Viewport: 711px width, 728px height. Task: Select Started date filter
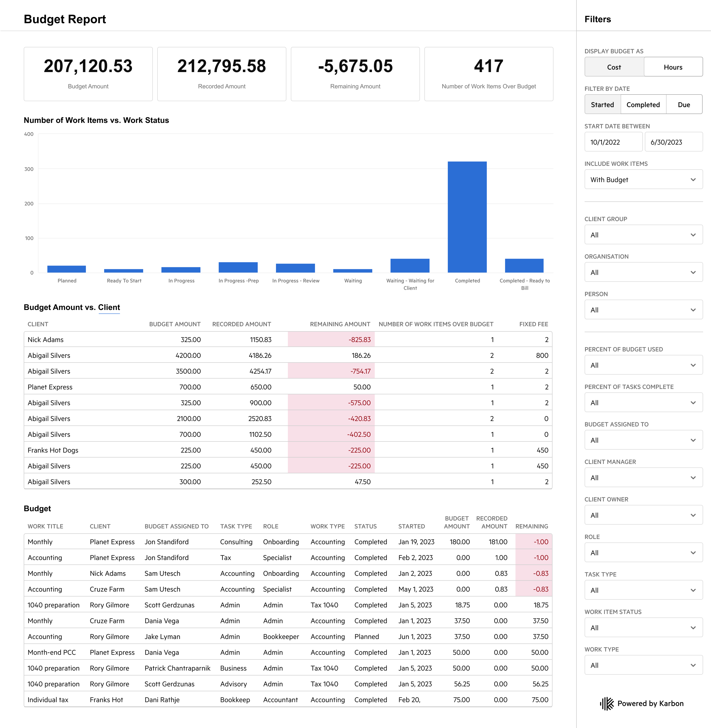click(x=602, y=105)
